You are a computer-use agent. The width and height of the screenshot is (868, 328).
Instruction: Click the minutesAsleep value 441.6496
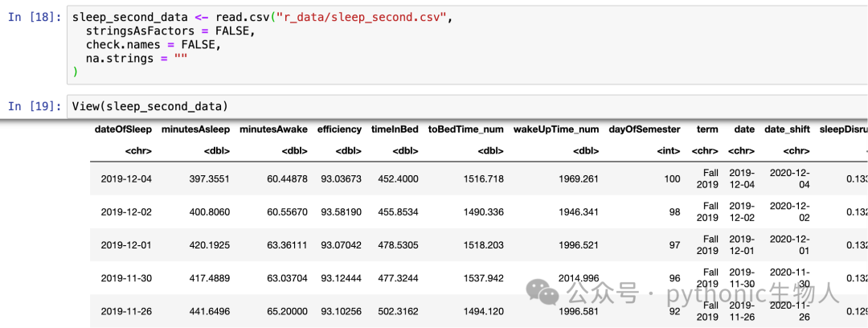(x=210, y=311)
